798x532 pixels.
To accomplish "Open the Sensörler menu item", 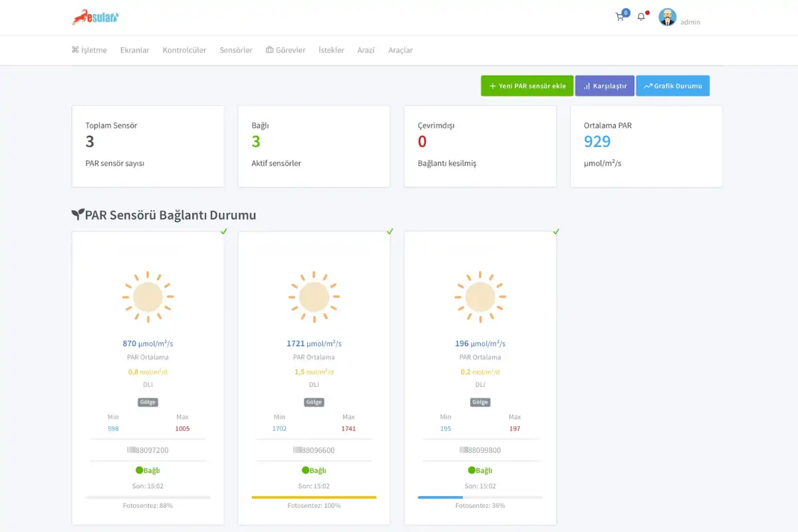I will 236,50.
